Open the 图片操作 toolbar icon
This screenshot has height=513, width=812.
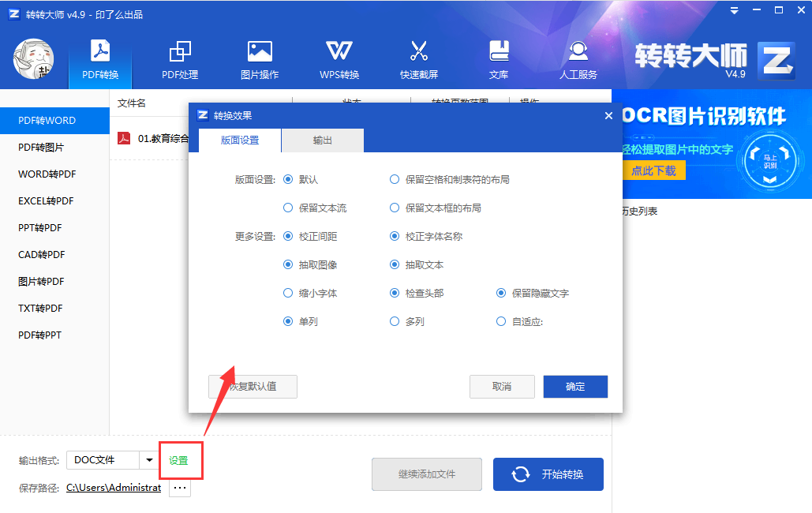[260, 61]
